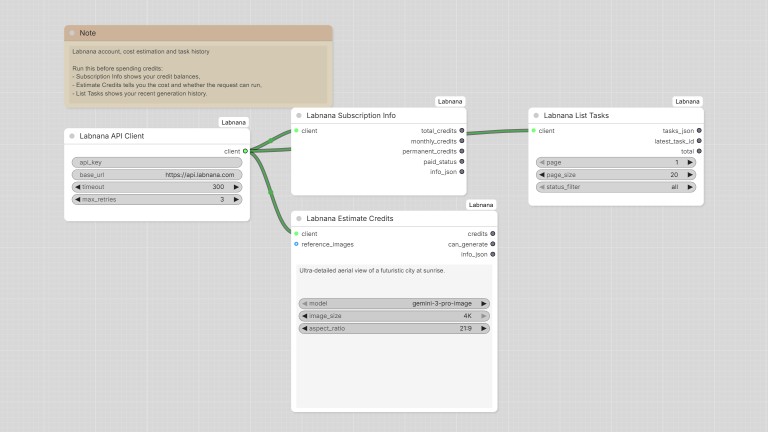
Task: Click the tasks_json output port
Action: click(699, 131)
